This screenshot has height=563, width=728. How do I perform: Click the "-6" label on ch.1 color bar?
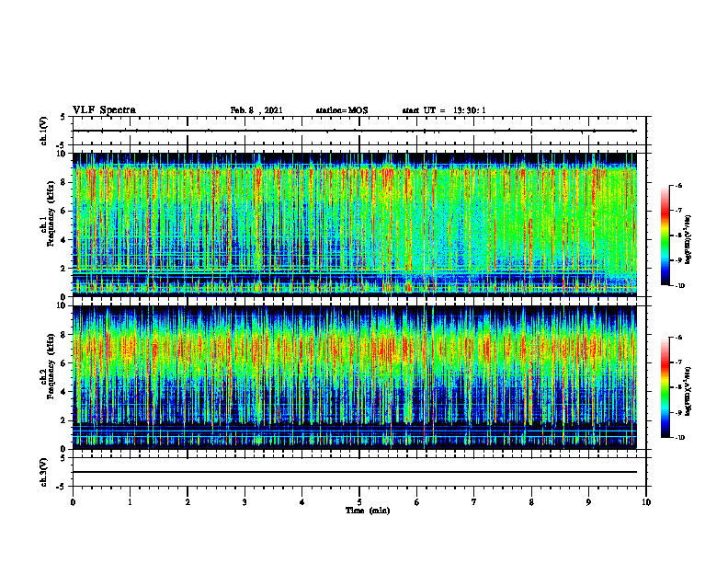tap(678, 185)
